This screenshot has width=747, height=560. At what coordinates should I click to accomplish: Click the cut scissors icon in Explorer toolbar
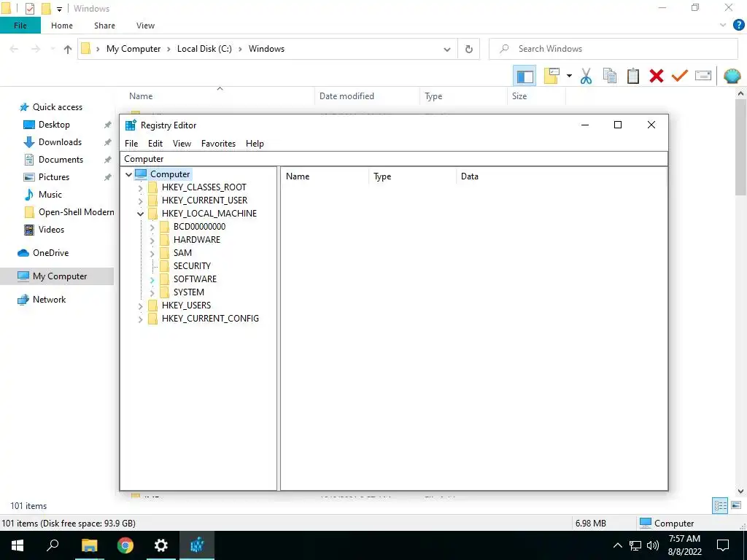pyautogui.click(x=586, y=76)
